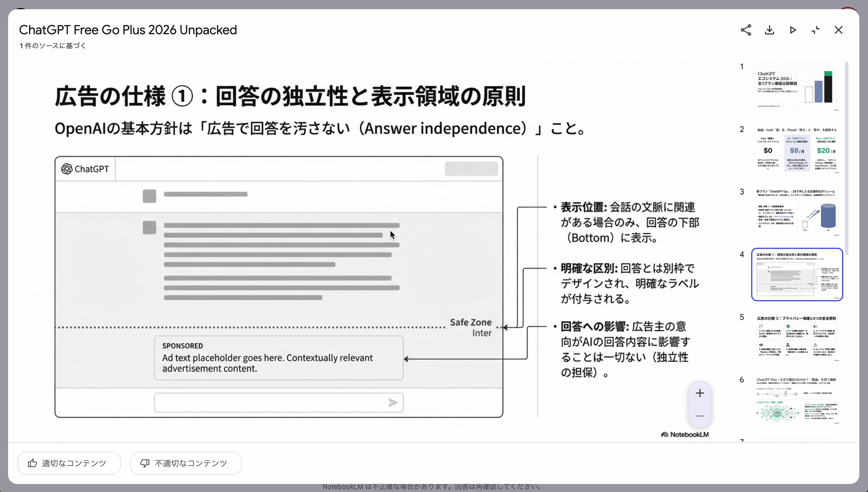Click the thumbs-down icon for feedback
Image resolution: width=868 pixels, height=492 pixels.
click(x=145, y=463)
